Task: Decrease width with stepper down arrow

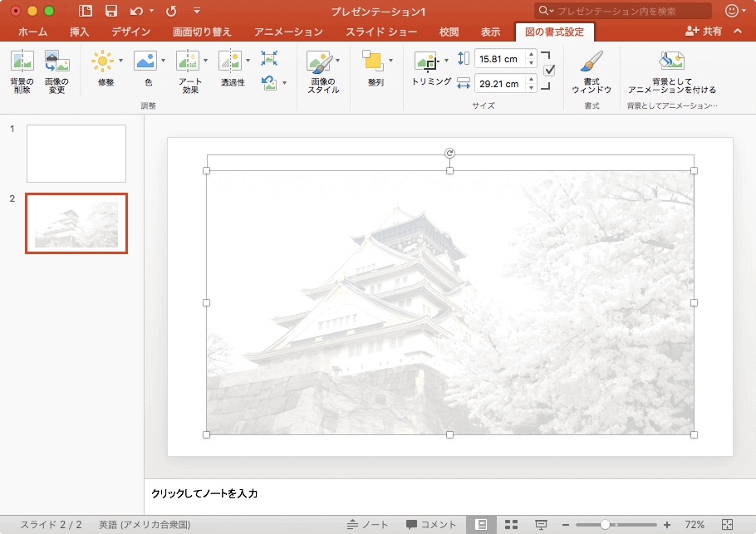Action: tap(531, 88)
